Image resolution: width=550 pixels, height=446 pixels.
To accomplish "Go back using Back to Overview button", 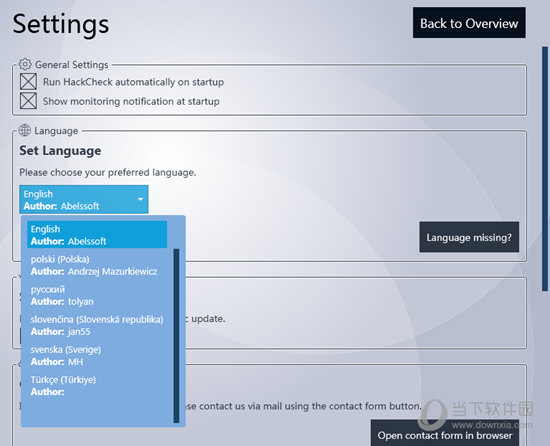I will 469,23.
